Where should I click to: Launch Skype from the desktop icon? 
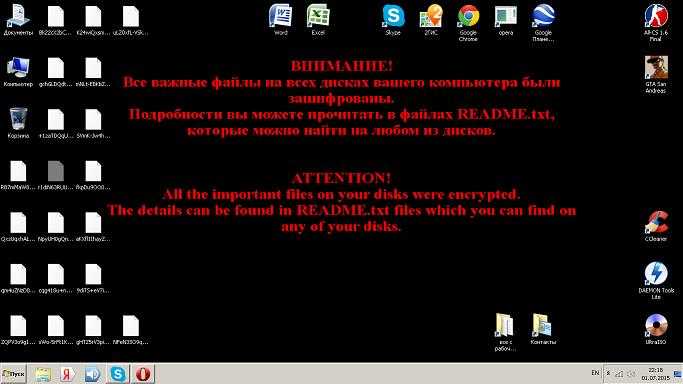pos(393,20)
